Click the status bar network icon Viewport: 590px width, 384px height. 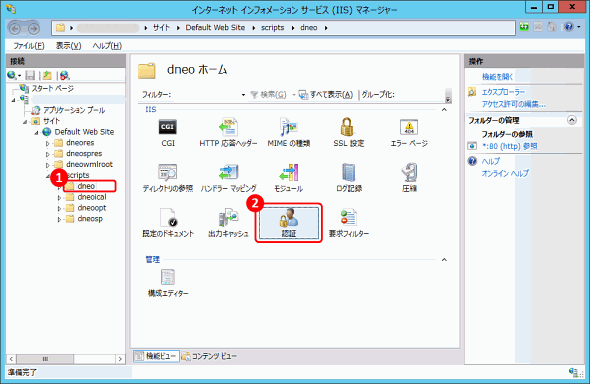573,372
